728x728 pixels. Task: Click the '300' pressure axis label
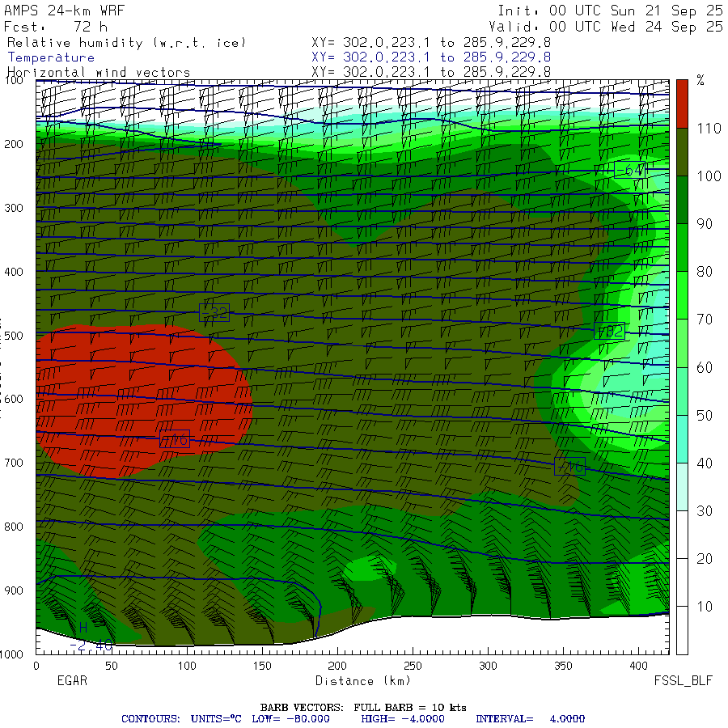tap(14, 208)
